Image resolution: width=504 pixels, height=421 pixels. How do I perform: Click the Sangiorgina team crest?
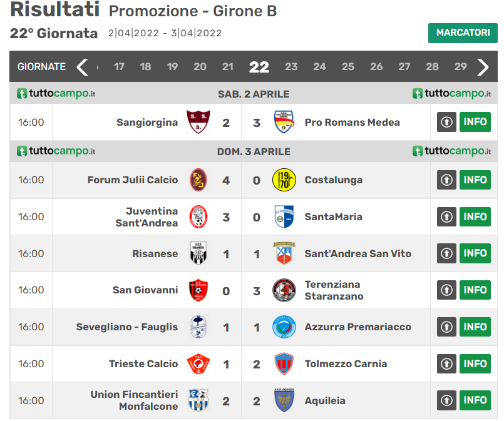click(198, 122)
